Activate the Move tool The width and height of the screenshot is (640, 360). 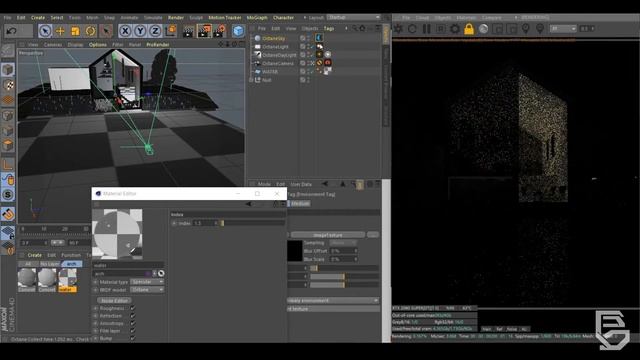(x=60, y=31)
